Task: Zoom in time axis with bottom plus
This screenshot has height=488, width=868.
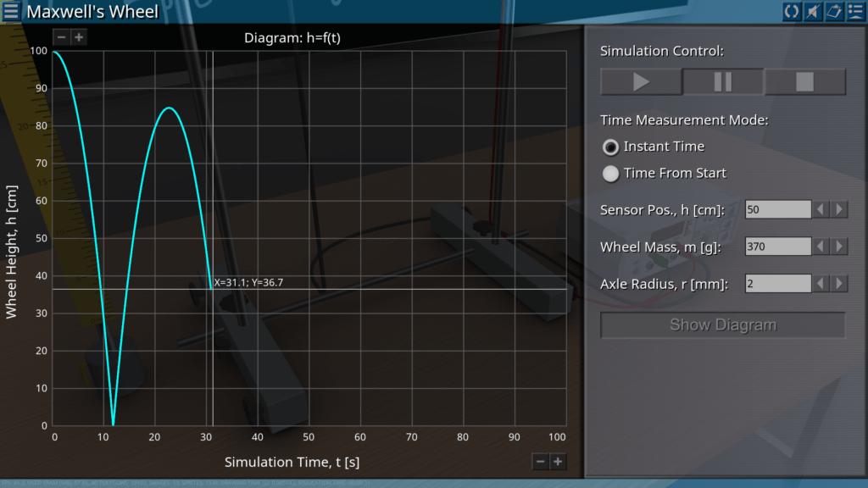Action: coord(557,461)
